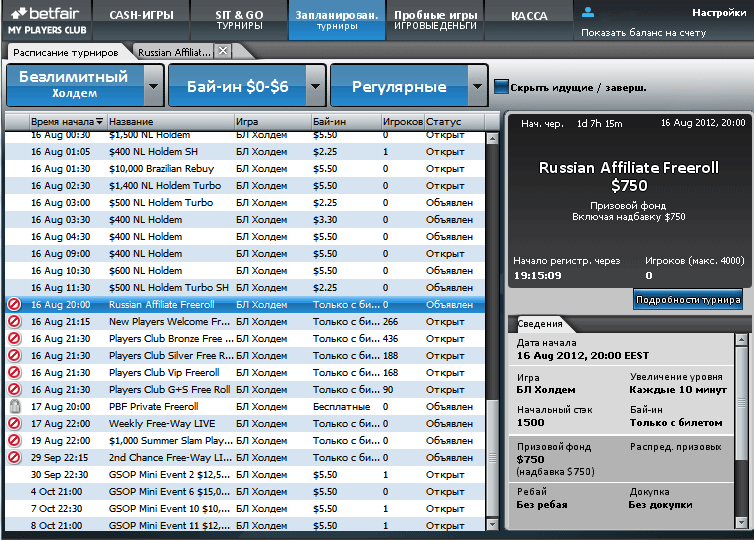Click Подробности турнира button
This screenshot has height=540, width=754.
[688, 300]
